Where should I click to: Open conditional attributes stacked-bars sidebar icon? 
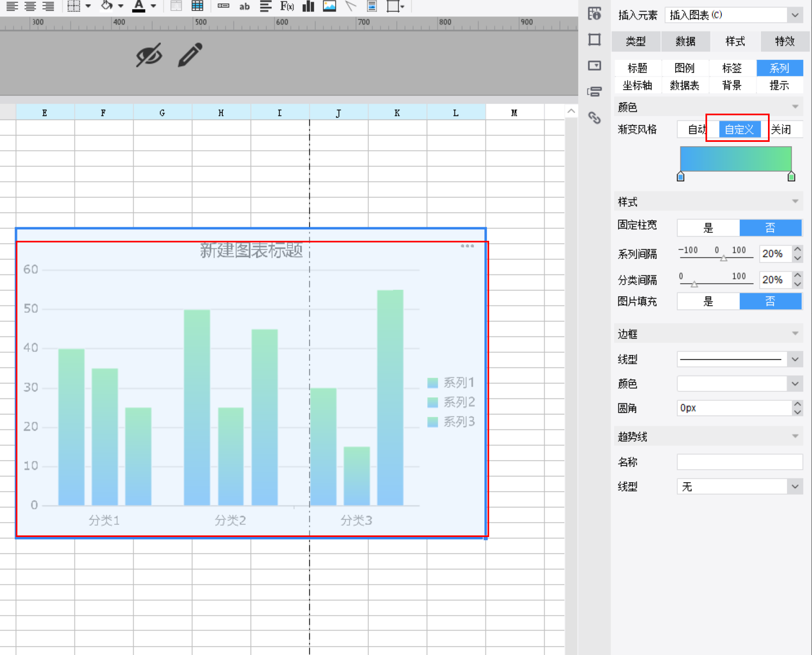click(x=595, y=91)
